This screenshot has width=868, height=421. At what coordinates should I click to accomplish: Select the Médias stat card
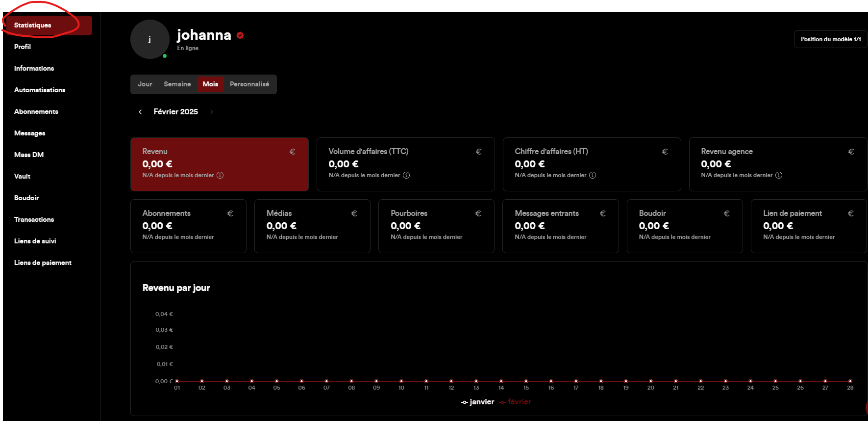coord(312,226)
